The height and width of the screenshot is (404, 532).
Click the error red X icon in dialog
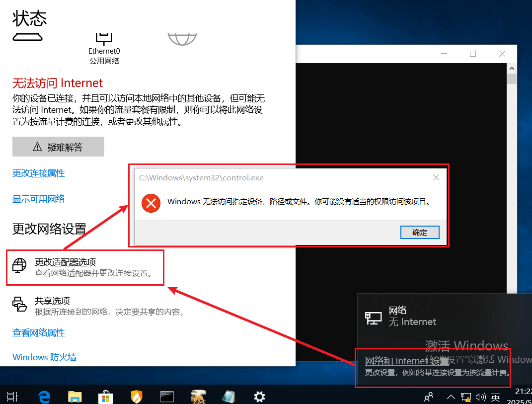151,203
